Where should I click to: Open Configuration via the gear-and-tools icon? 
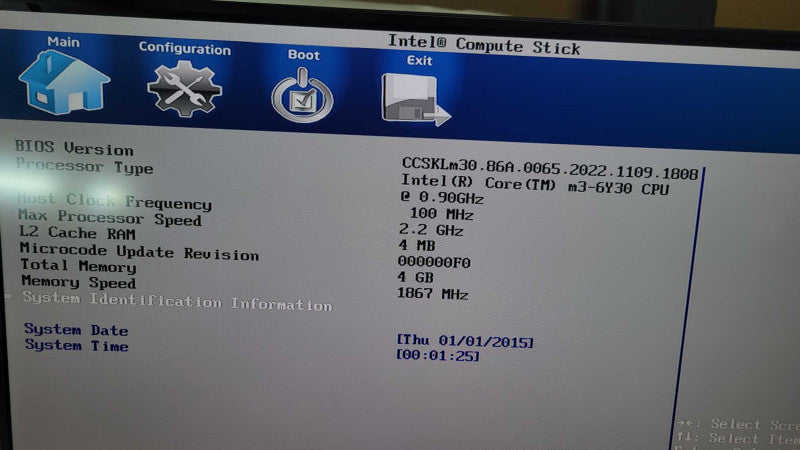point(184,89)
